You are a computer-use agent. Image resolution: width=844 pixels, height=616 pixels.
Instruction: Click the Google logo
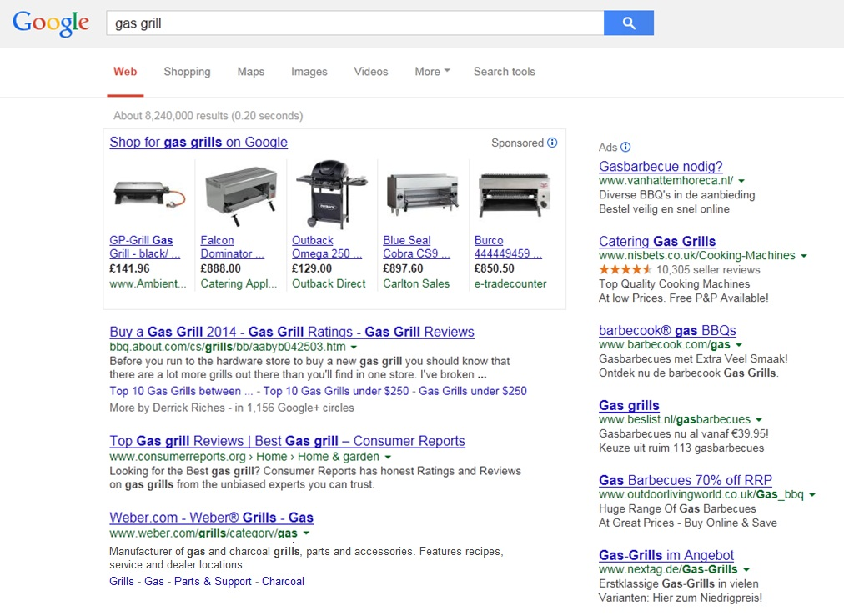pyautogui.click(x=51, y=23)
